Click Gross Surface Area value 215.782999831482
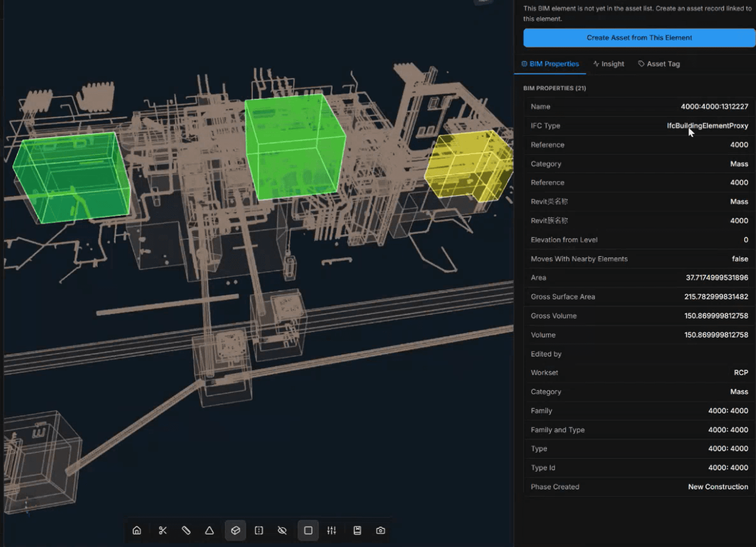The image size is (756, 547). pos(716,297)
